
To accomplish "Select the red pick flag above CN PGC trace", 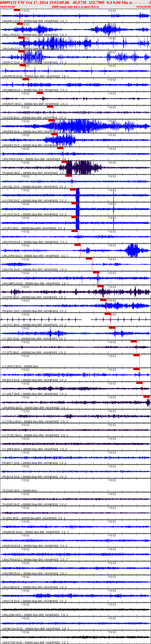I will (x=107, y=314).
